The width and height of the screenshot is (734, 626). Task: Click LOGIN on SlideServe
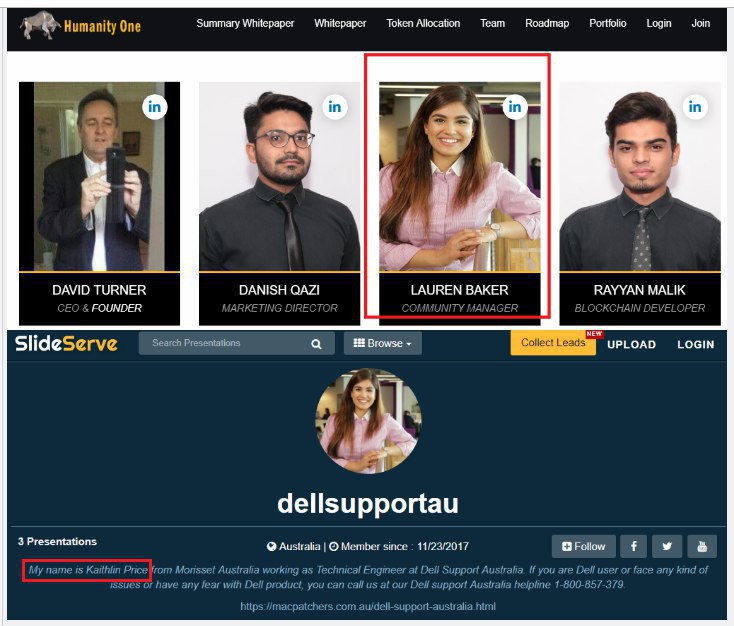coord(696,345)
